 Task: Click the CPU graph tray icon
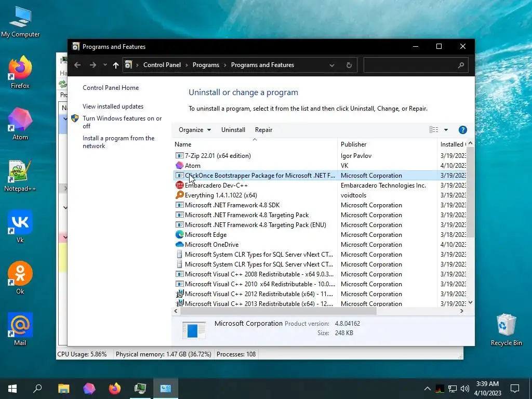(440, 389)
